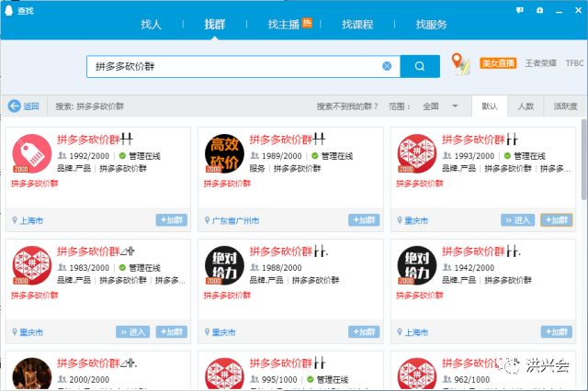This screenshot has width=588, height=391.
Task: Open the 绝对给力 avatar of 1988/2000 group
Action: [224, 265]
